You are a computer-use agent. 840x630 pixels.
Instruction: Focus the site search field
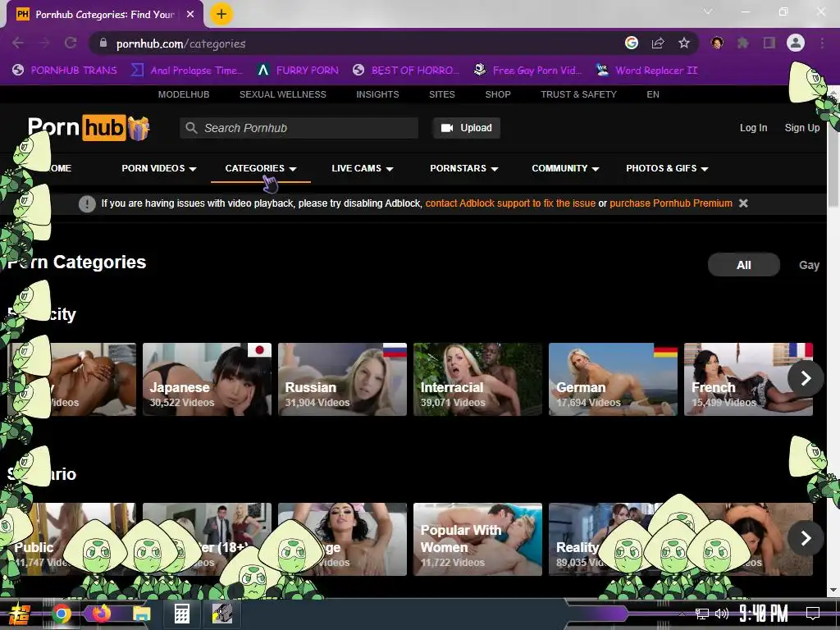point(299,127)
